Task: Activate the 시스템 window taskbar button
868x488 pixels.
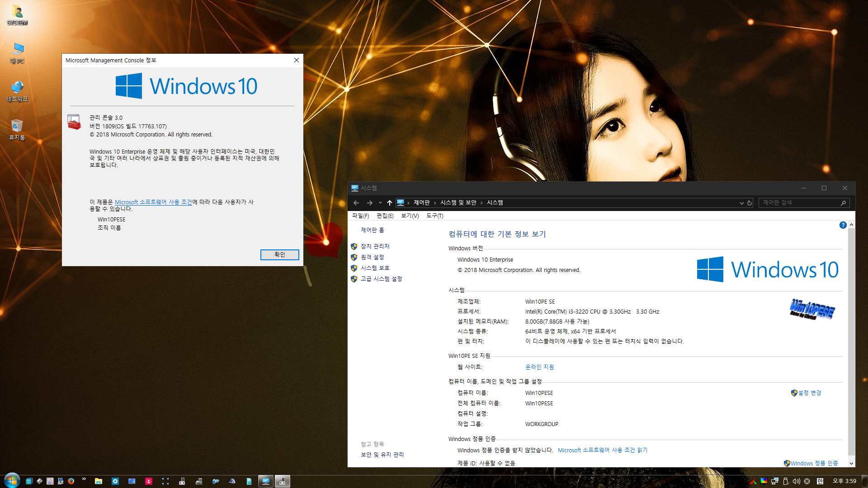Action: click(265, 481)
